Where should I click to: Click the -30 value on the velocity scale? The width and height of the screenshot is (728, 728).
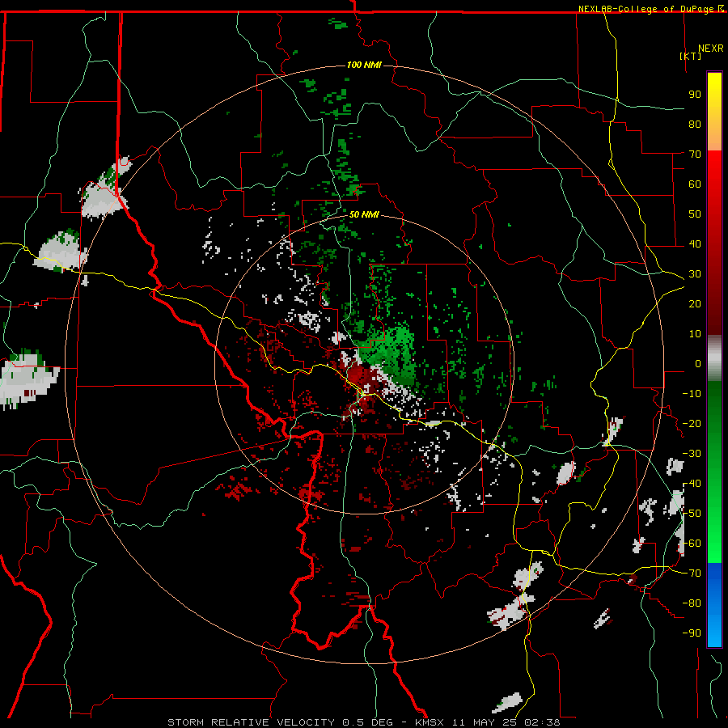coord(692,454)
